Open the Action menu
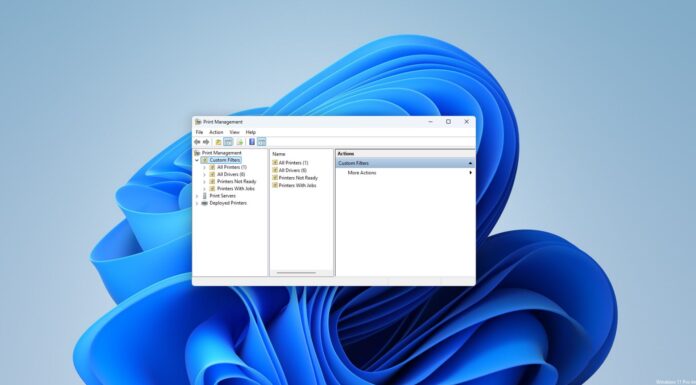This screenshot has width=696, height=385. tap(216, 132)
